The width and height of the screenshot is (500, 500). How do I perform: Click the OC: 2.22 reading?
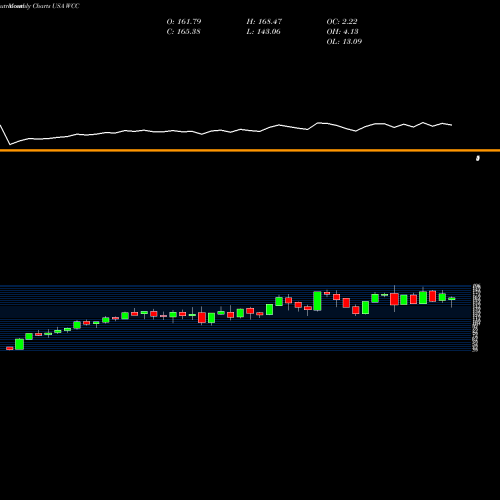pyautogui.click(x=342, y=22)
